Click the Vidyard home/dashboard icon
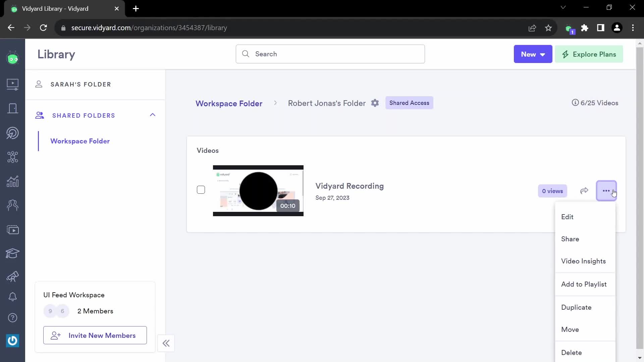 12,59
